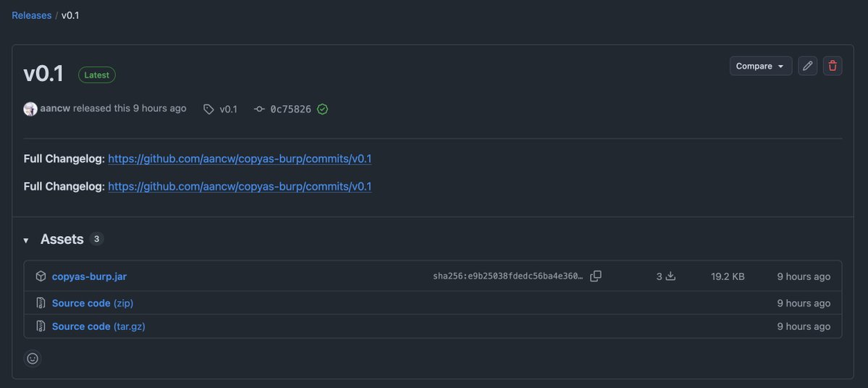Screen dimensions: 868x388
Task: Click the zip file icon for Source code (zip)
Action: click(x=41, y=303)
